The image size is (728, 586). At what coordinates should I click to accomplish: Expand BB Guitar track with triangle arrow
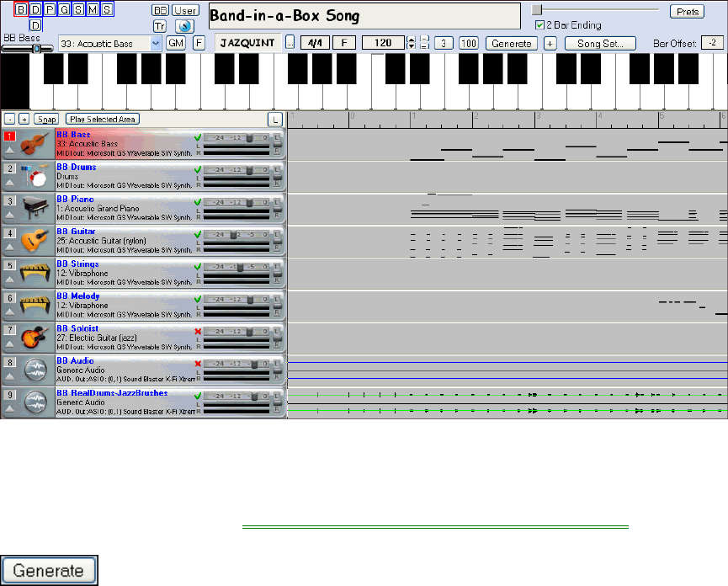click(10, 247)
